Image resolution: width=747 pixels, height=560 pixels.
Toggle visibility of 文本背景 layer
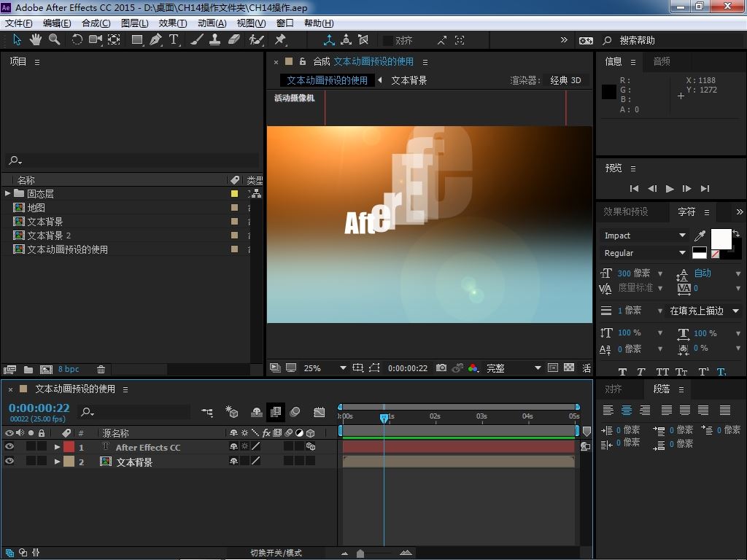[9, 461]
